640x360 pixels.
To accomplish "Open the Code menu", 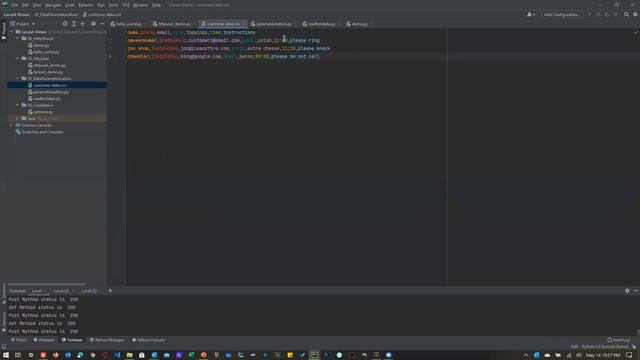I will (x=70, y=5).
